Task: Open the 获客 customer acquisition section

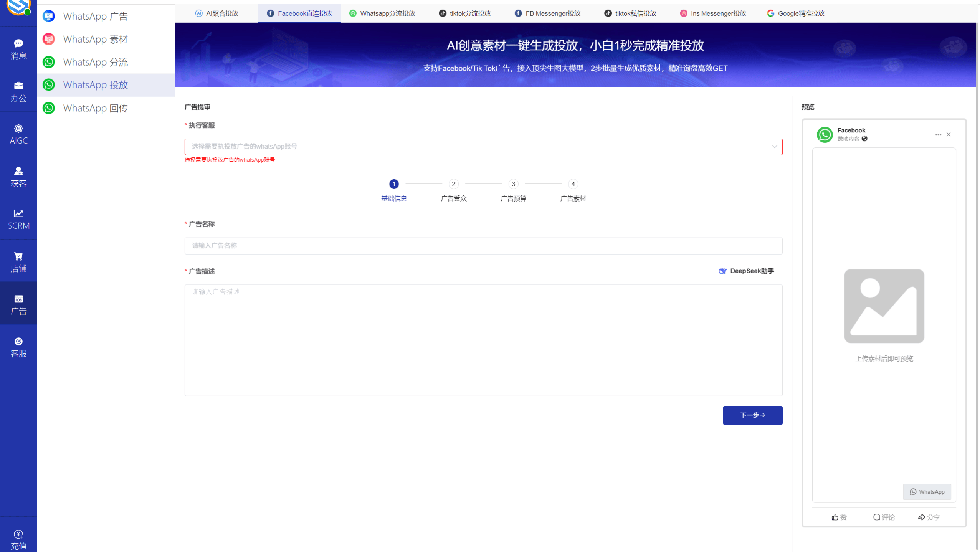Action: tap(18, 176)
